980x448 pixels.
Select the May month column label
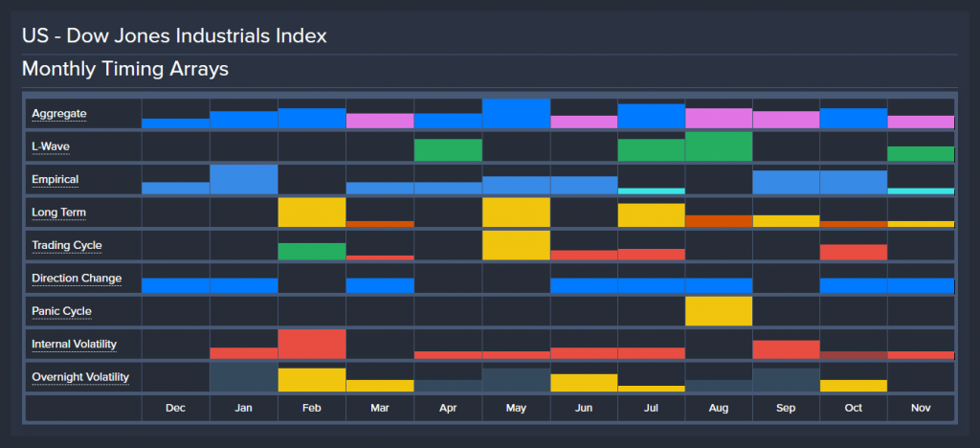coord(516,408)
